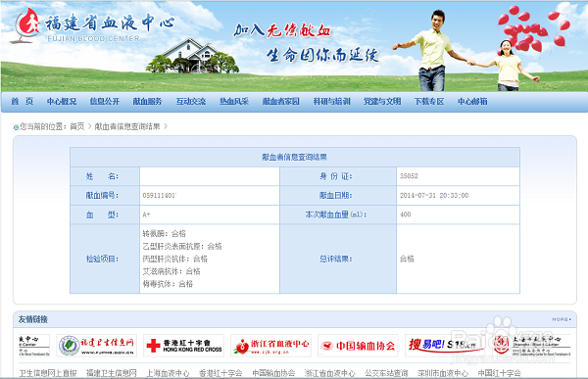Open the 首页 navigation menu item
Screen dimensions: 588x379
click(23, 101)
